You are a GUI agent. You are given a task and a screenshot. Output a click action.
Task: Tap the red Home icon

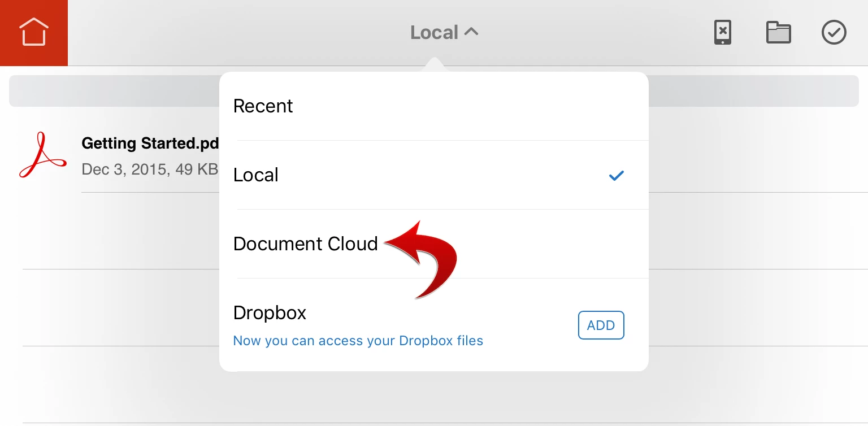pyautogui.click(x=34, y=33)
